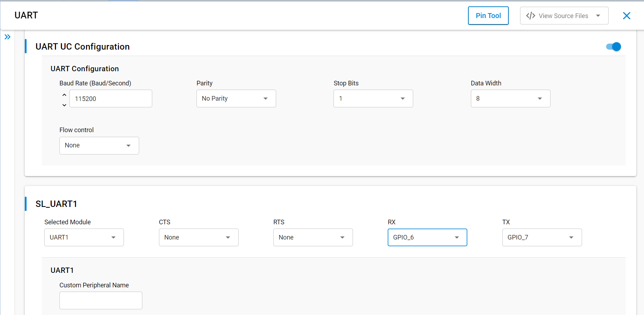The width and height of the screenshot is (644, 315).
Task: Open the Data Width dropdown
Action: (x=511, y=99)
